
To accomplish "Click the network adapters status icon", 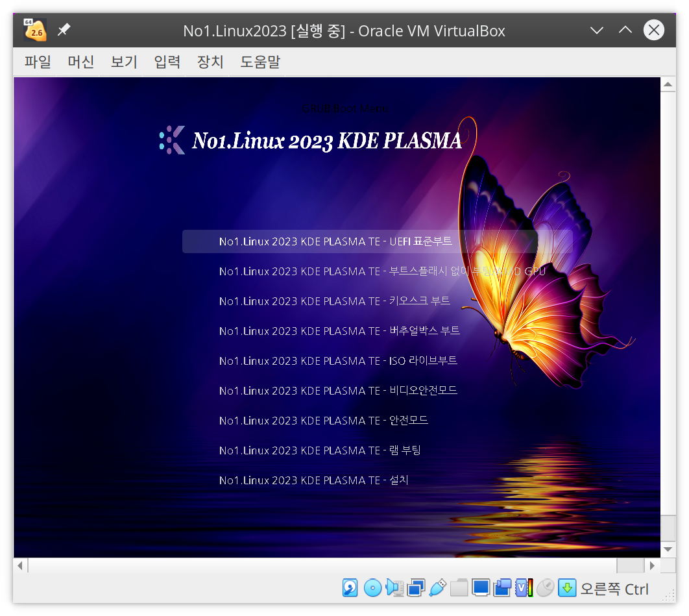I will coord(416,588).
